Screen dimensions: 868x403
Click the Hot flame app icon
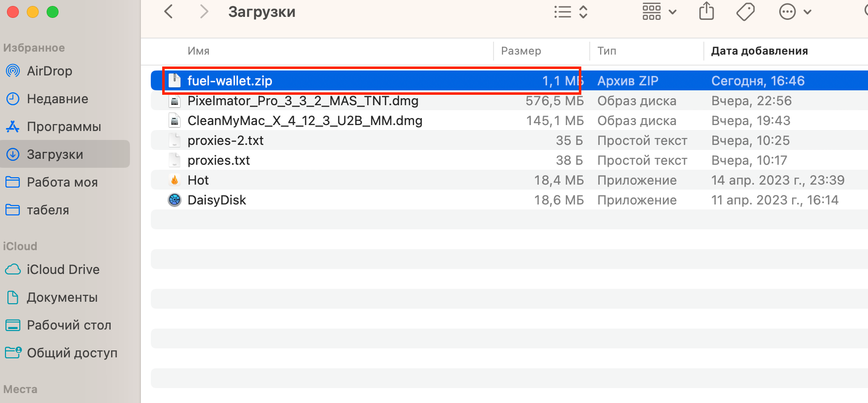click(x=175, y=180)
